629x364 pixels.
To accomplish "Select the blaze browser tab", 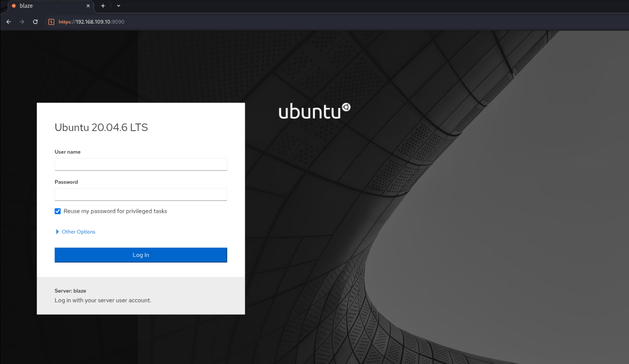I will pos(51,6).
